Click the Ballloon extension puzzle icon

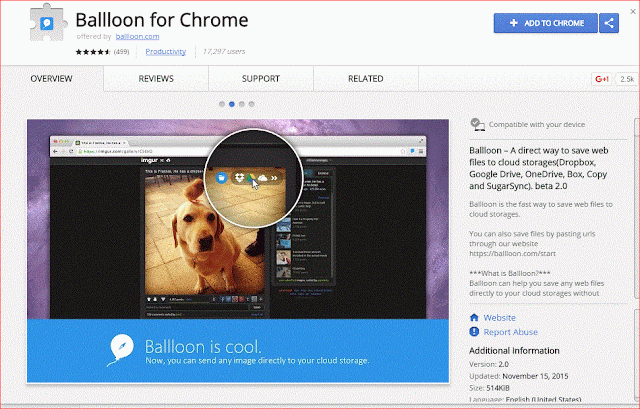tap(48, 22)
